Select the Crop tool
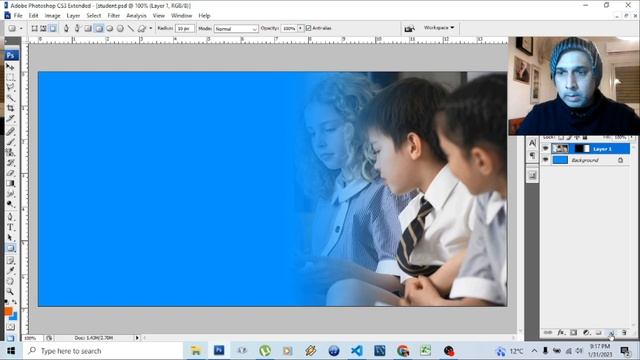Image resolution: width=640 pixels, height=360 pixels. [x=10, y=108]
